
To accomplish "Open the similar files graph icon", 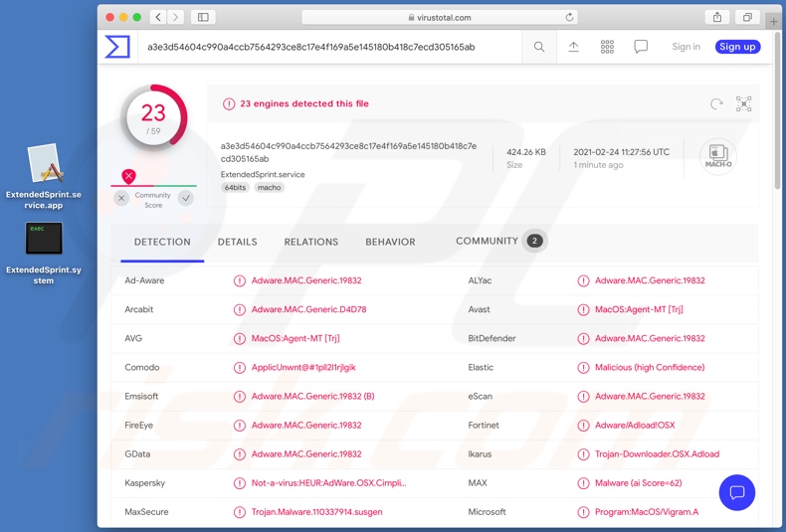I will click(743, 103).
